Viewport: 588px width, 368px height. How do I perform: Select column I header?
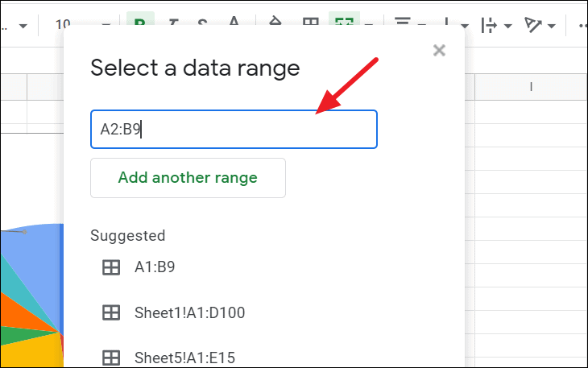[531, 87]
